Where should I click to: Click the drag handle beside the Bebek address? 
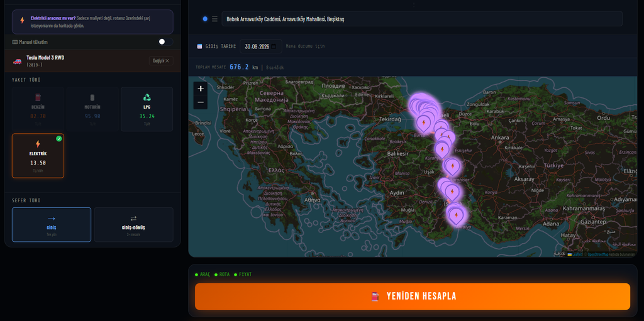pyautogui.click(x=215, y=19)
